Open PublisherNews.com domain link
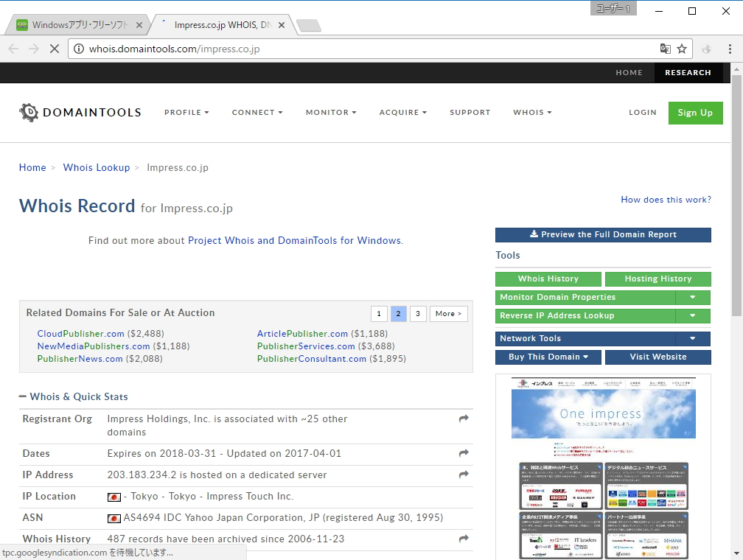Viewport: 743px width, 560px height. [80, 359]
